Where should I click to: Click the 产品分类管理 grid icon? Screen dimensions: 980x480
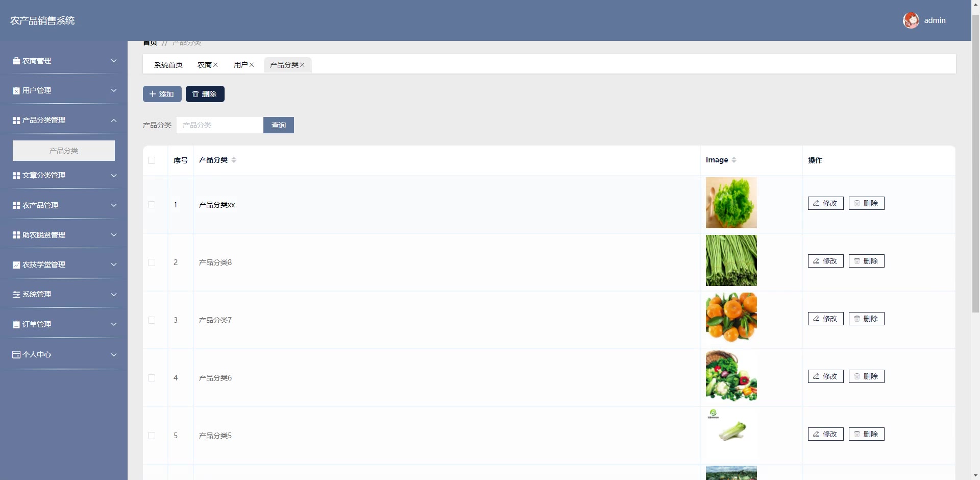point(16,120)
